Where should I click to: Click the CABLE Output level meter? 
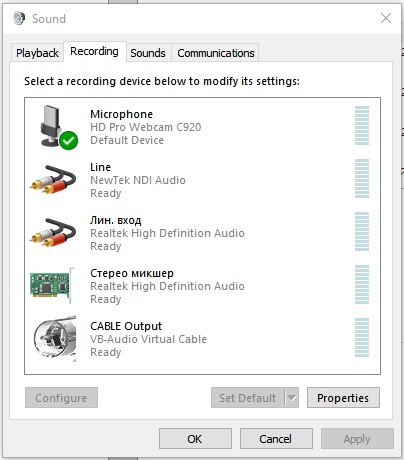362,337
